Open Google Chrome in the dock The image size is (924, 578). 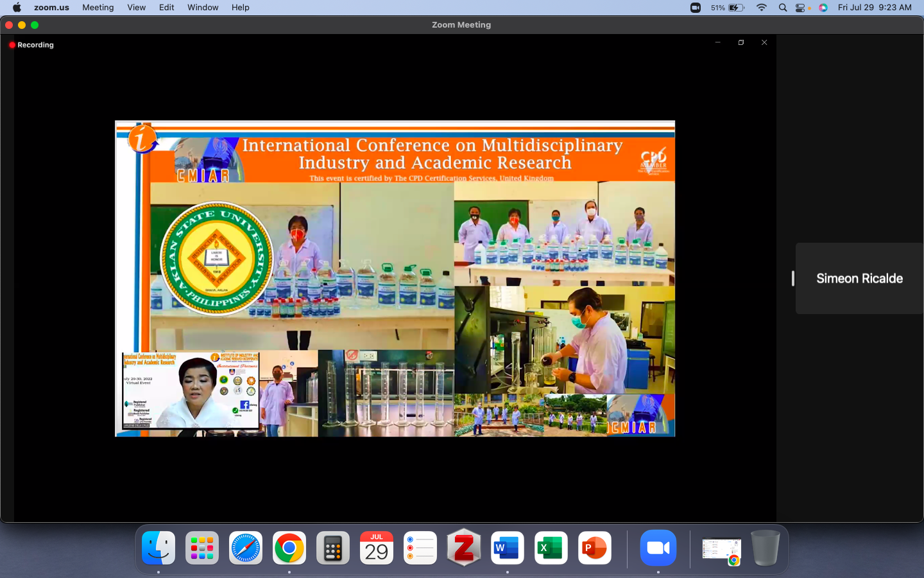pyautogui.click(x=289, y=548)
